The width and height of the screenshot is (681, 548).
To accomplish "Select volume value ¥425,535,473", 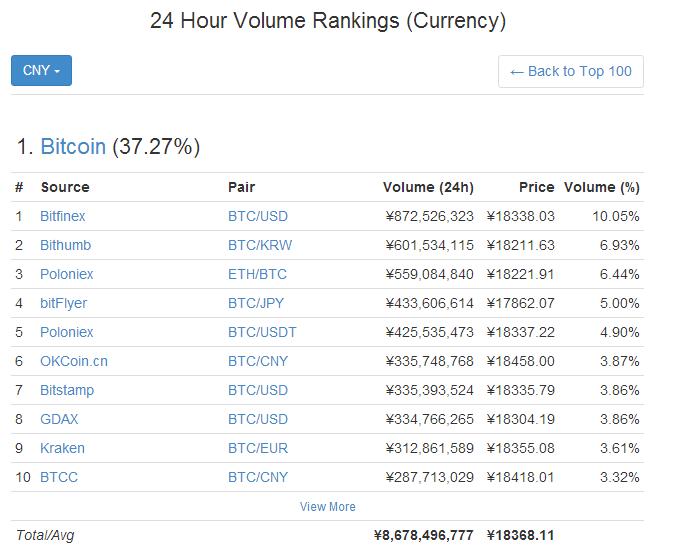I will (x=430, y=332).
